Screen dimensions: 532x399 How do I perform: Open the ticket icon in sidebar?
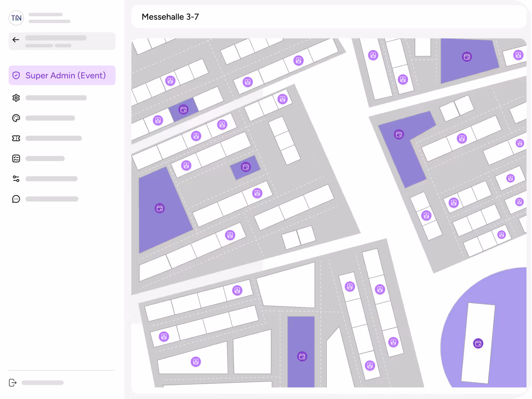pyautogui.click(x=16, y=138)
